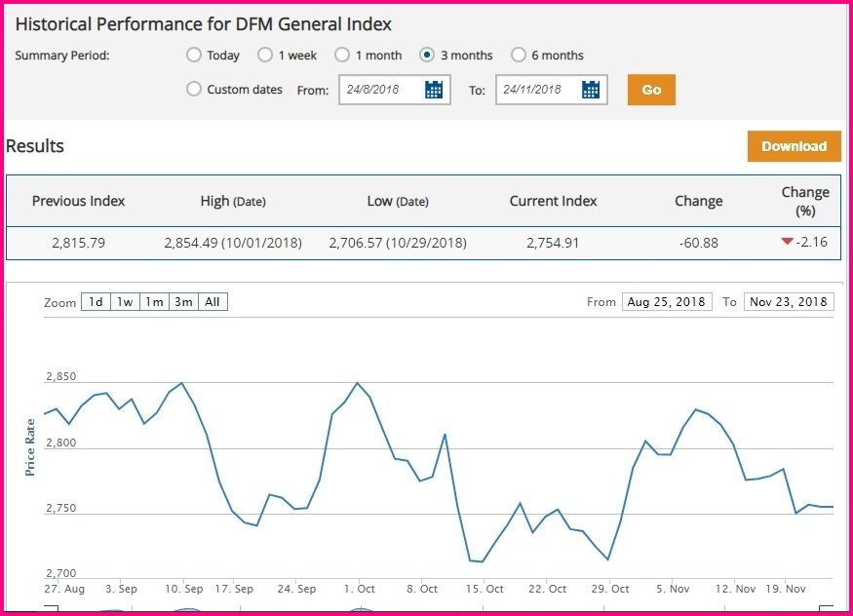The height and width of the screenshot is (616, 853).
Task: Set chart zoom to 1m
Action: (x=154, y=302)
